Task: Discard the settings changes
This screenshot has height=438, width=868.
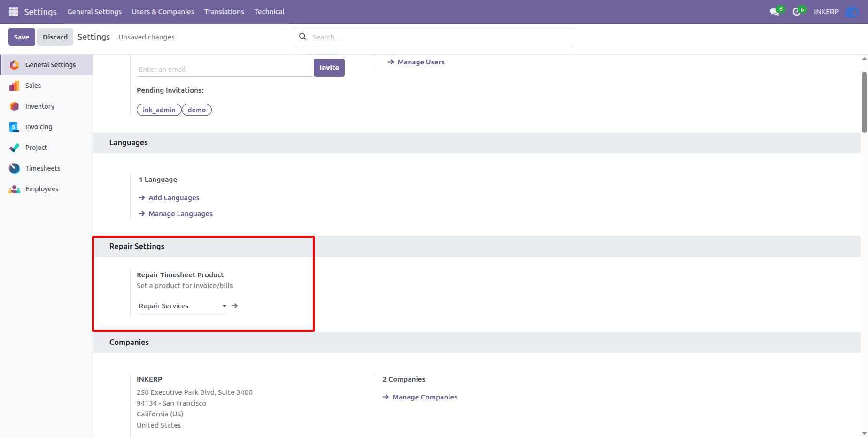Action: coord(55,37)
